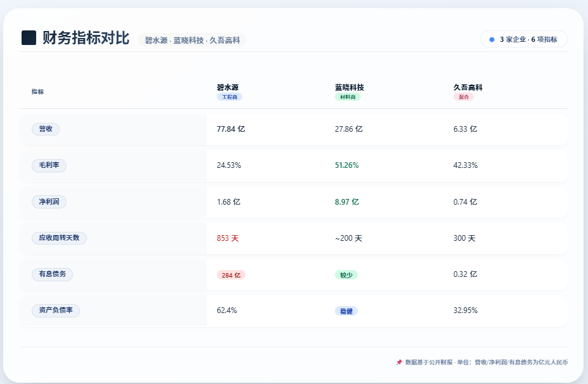Click the blue dot in the 3 家企业 badge
This screenshot has width=588, height=384.
492,39
